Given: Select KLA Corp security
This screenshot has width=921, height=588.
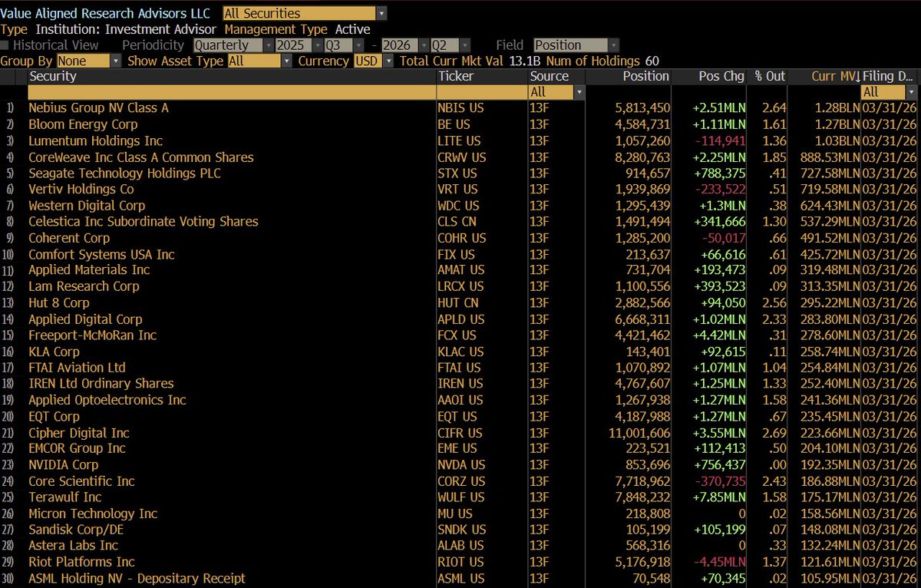Looking at the screenshot, I should click(x=54, y=351).
